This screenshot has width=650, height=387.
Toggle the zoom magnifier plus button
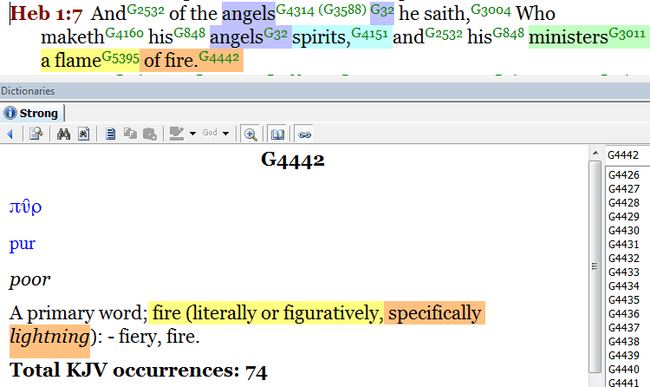pos(250,134)
